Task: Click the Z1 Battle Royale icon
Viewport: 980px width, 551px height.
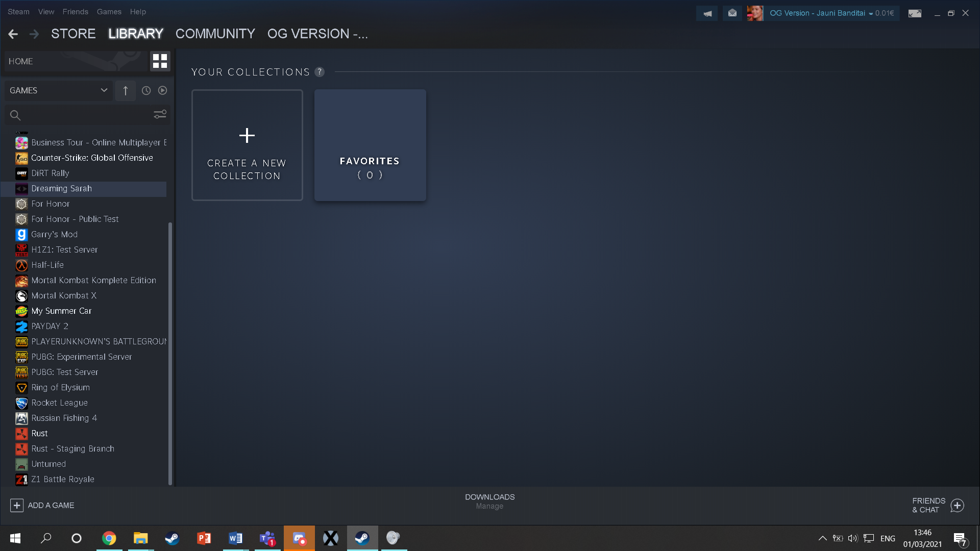Action: point(21,480)
